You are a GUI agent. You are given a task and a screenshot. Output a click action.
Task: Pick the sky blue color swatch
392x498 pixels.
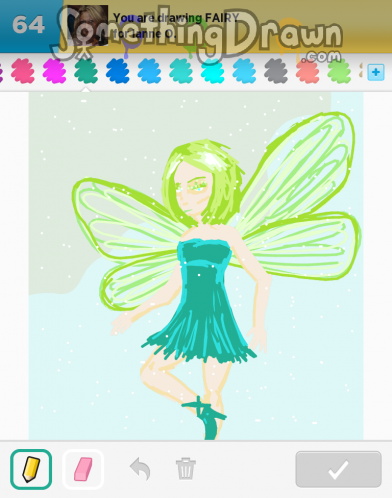149,71
